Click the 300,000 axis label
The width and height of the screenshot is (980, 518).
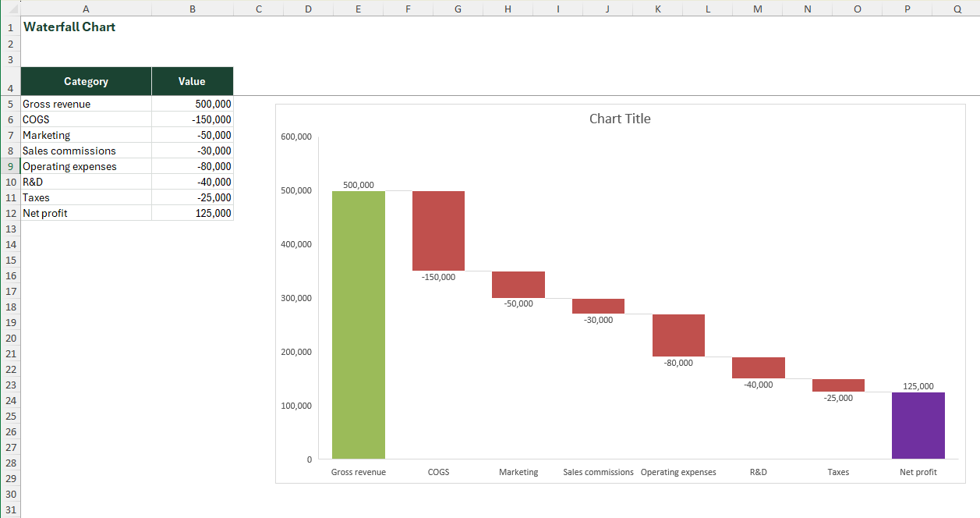(295, 298)
